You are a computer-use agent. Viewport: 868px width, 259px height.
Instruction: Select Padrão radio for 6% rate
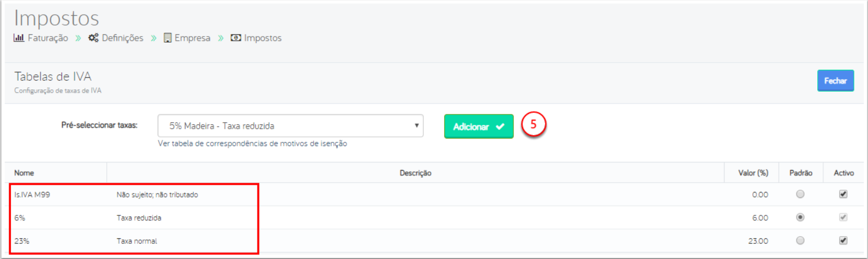[x=800, y=217]
